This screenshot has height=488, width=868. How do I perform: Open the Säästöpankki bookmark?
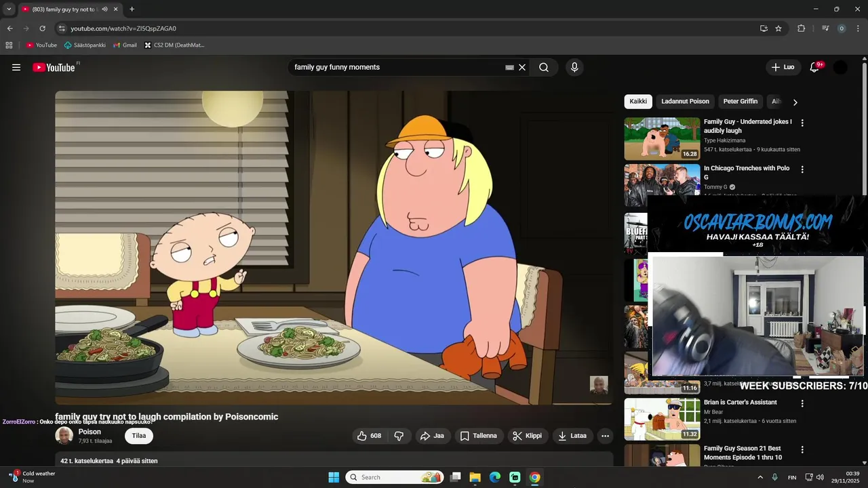coord(85,45)
